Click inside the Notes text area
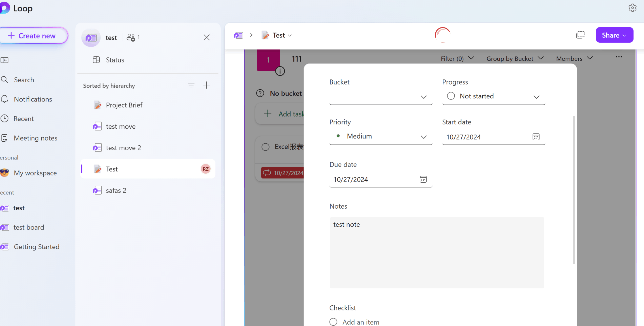 tap(437, 252)
